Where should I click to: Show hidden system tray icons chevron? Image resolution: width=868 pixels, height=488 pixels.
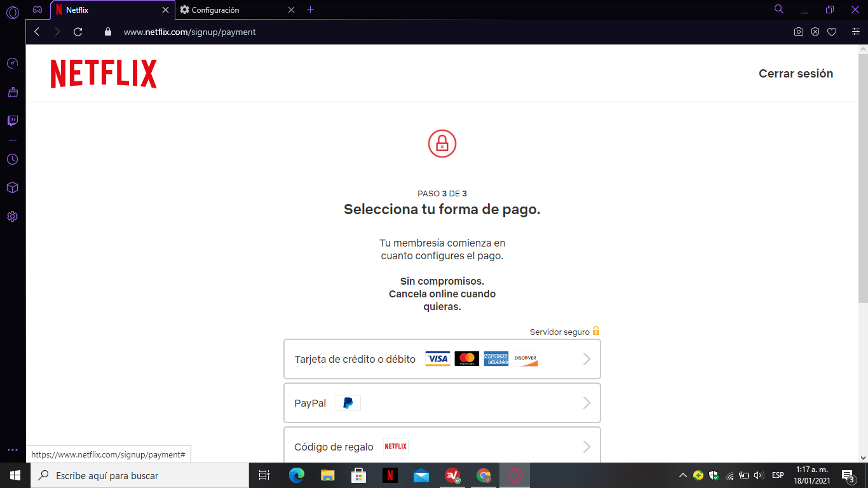[x=683, y=475]
